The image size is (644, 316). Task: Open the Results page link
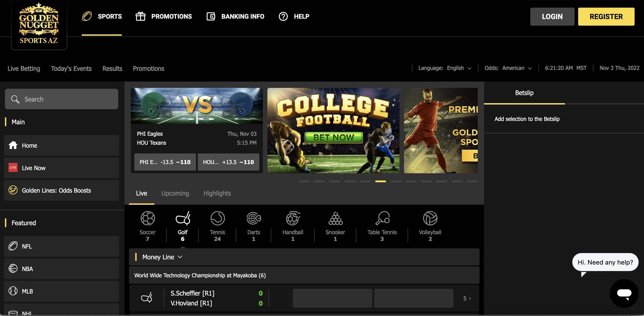(112, 69)
